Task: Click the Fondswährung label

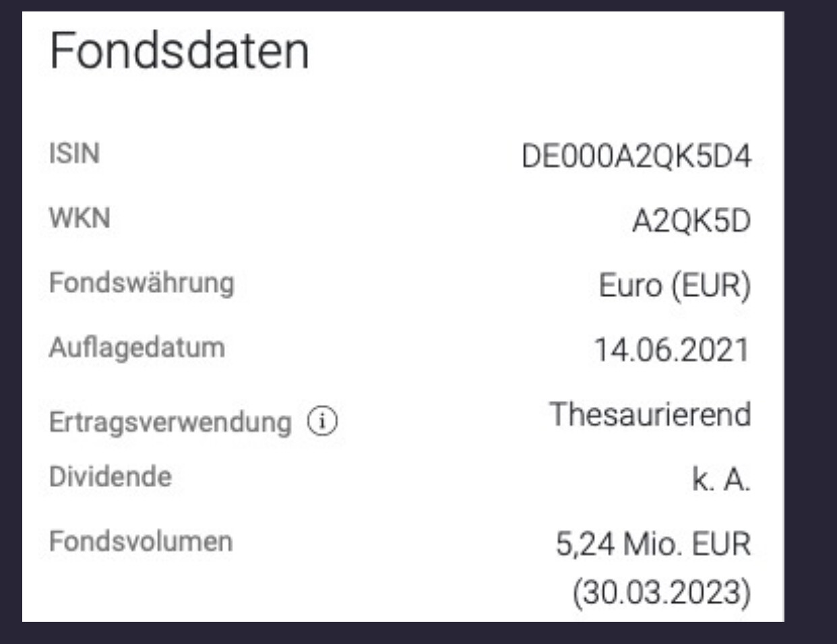Action: [142, 283]
